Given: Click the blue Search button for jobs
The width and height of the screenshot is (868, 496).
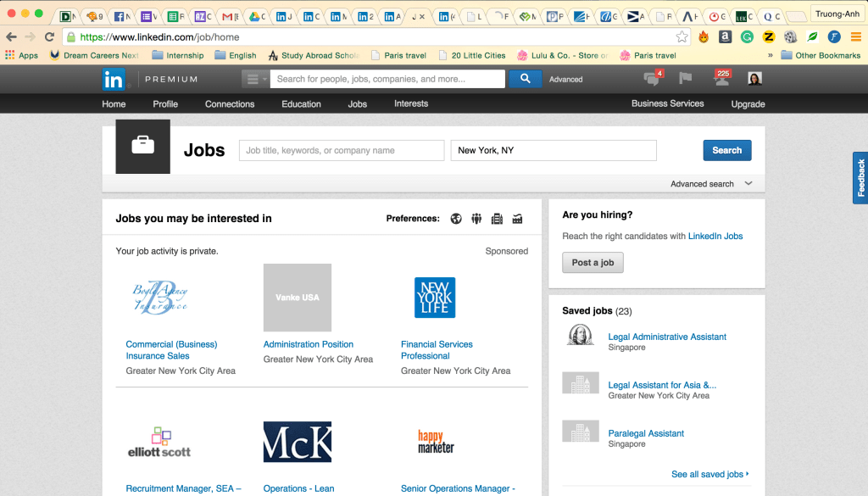Looking at the screenshot, I should click(726, 151).
